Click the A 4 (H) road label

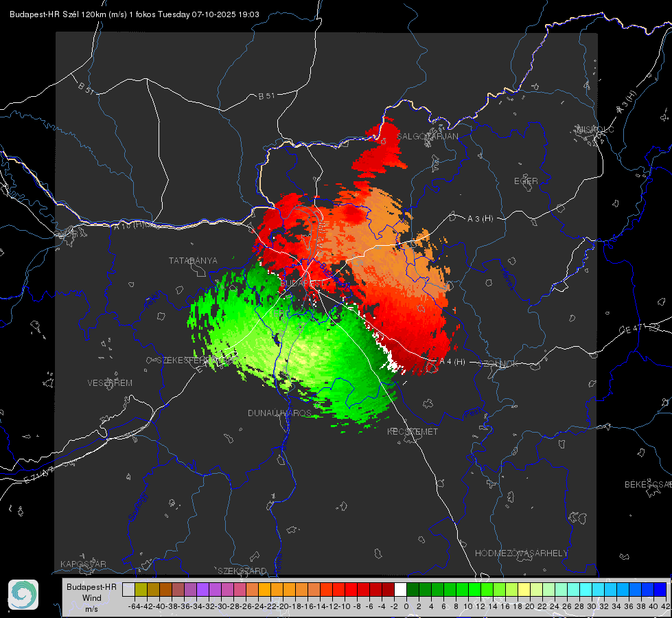452,362
